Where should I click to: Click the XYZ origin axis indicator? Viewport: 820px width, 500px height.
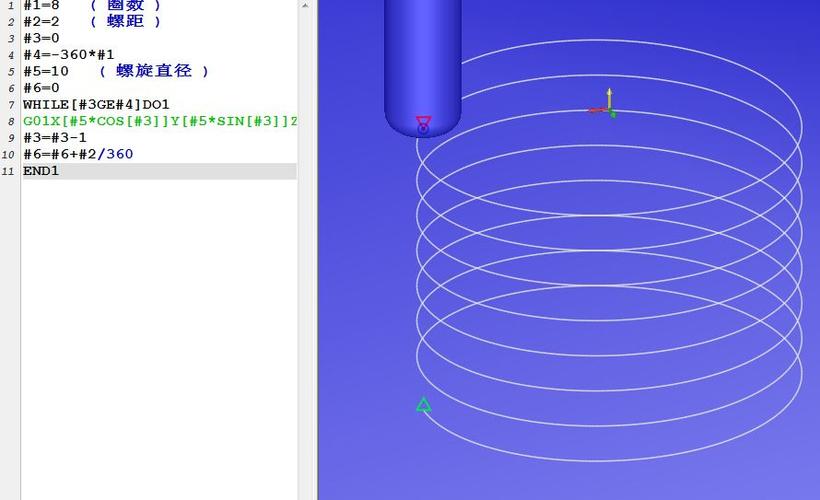pyautogui.click(x=607, y=105)
